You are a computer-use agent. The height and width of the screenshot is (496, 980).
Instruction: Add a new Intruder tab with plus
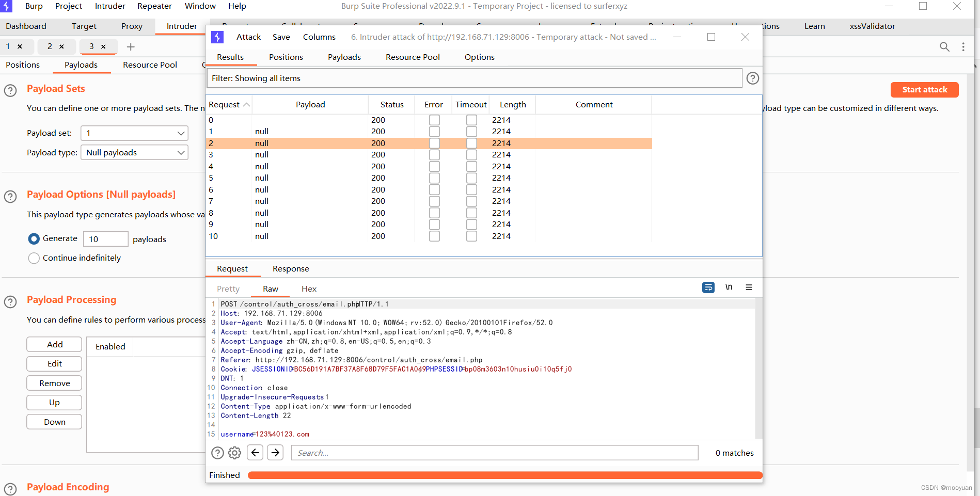click(x=131, y=47)
